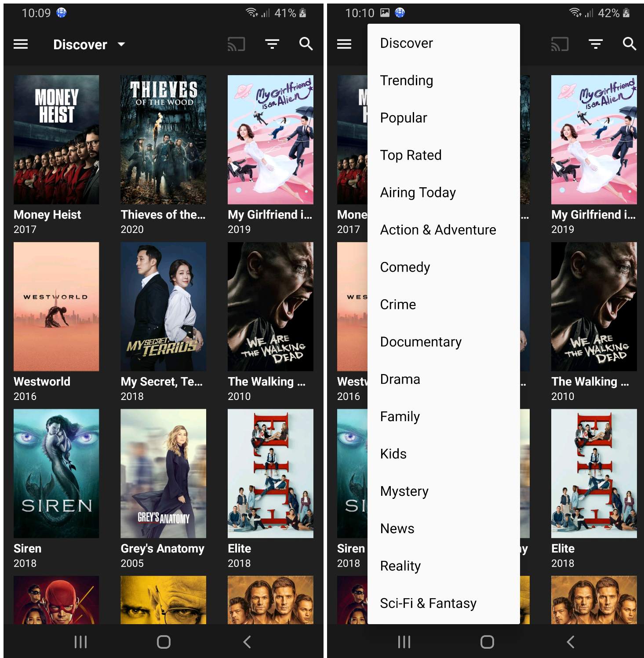Tap Wi-Fi indicator in right status bar

pos(575,13)
